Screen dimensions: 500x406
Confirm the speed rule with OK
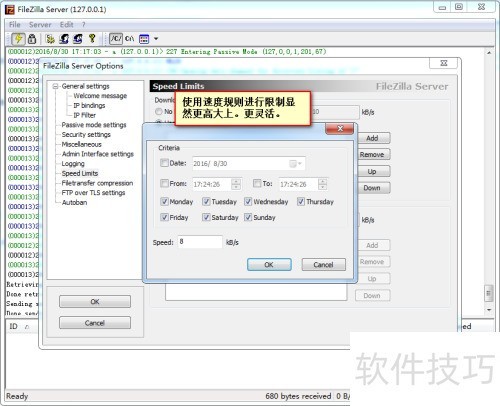click(x=269, y=265)
